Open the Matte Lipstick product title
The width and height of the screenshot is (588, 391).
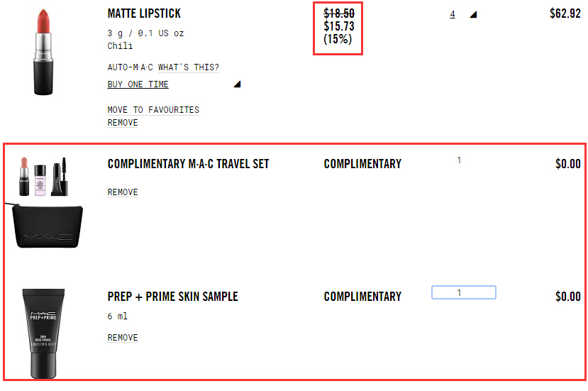click(x=144, y=13)
